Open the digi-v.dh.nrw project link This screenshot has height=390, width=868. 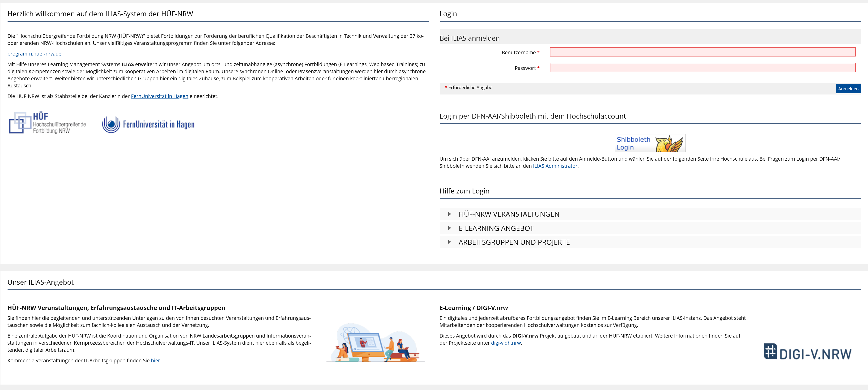click(506, 343)
